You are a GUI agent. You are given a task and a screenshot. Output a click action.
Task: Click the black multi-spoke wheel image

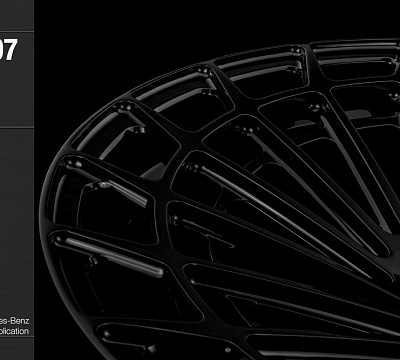[220, 199]
